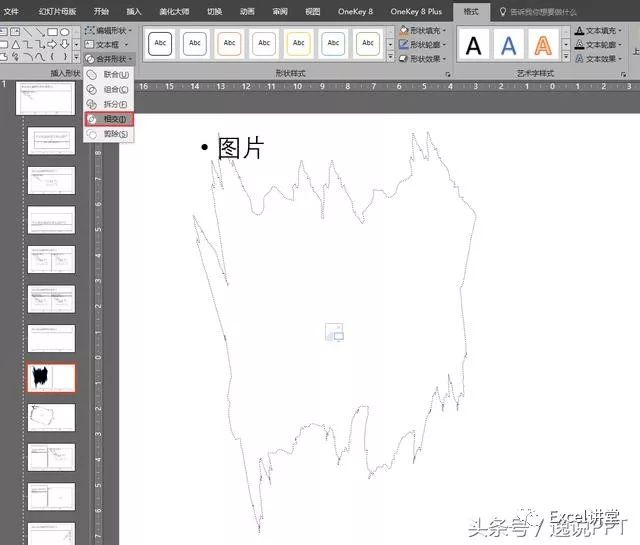
Task: Select the straight line shape tool
Action: coord(28,32)
